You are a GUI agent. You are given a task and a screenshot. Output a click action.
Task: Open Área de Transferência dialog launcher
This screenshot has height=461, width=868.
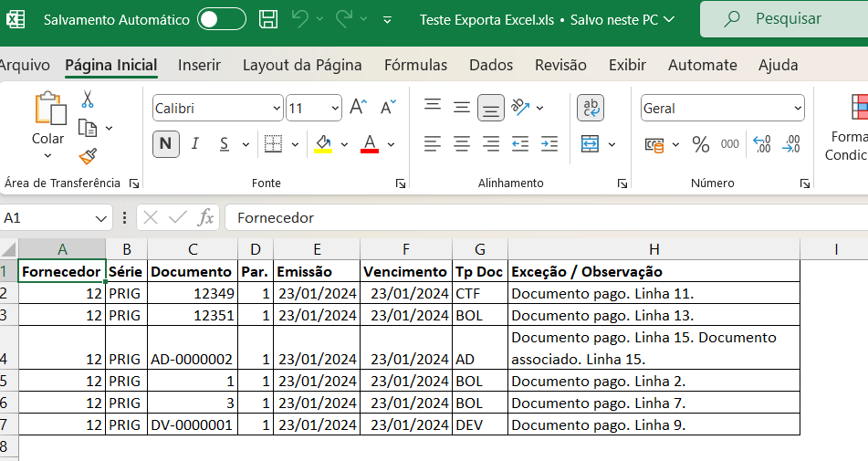click(x=134, y=183)
